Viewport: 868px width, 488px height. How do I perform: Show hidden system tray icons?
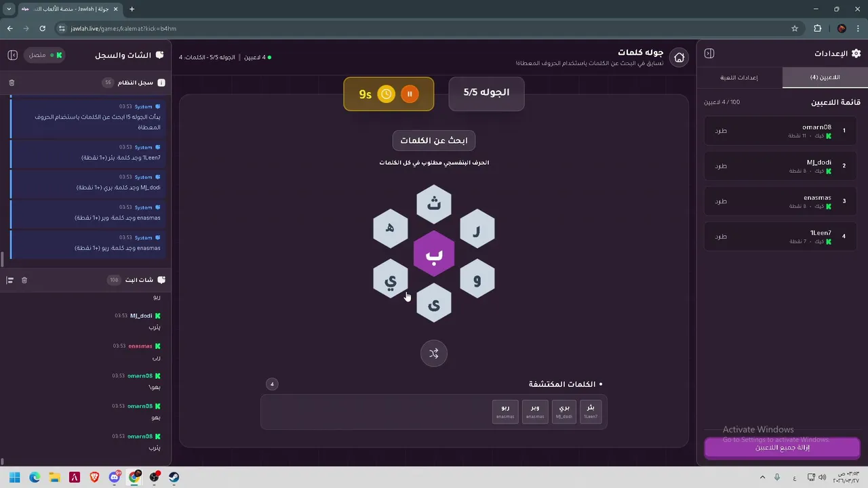pyautogui.click(x=762, y=477)
